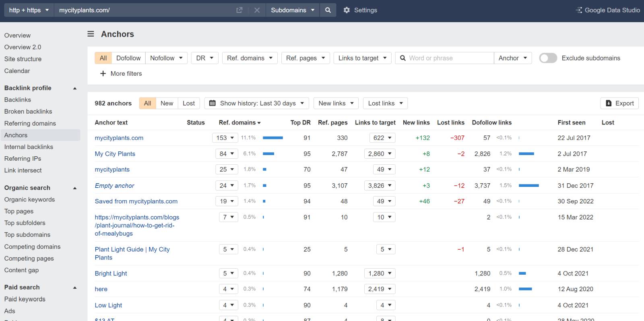Open http + https protocol dropdown

(x=29, y=10)
